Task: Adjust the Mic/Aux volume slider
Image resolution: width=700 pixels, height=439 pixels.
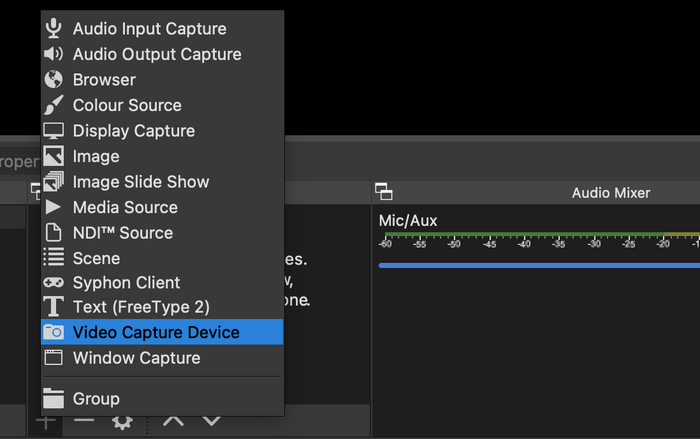Action: pos(539,266)
